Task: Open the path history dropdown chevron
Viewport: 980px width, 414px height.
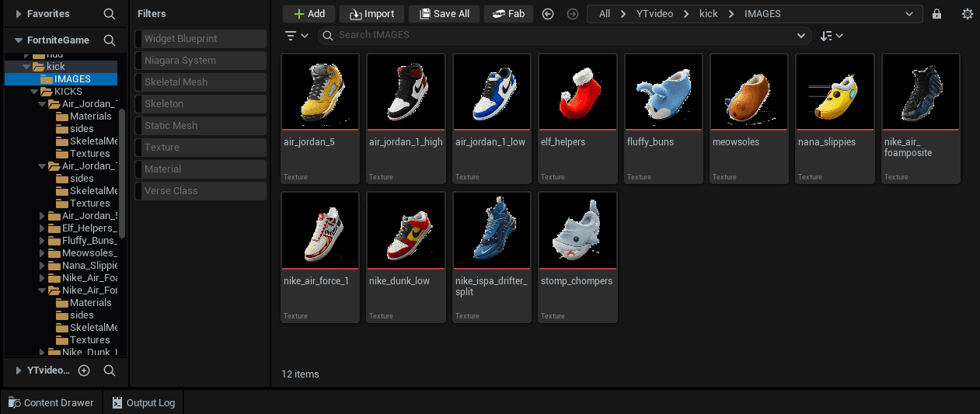Action: point(909,14)
